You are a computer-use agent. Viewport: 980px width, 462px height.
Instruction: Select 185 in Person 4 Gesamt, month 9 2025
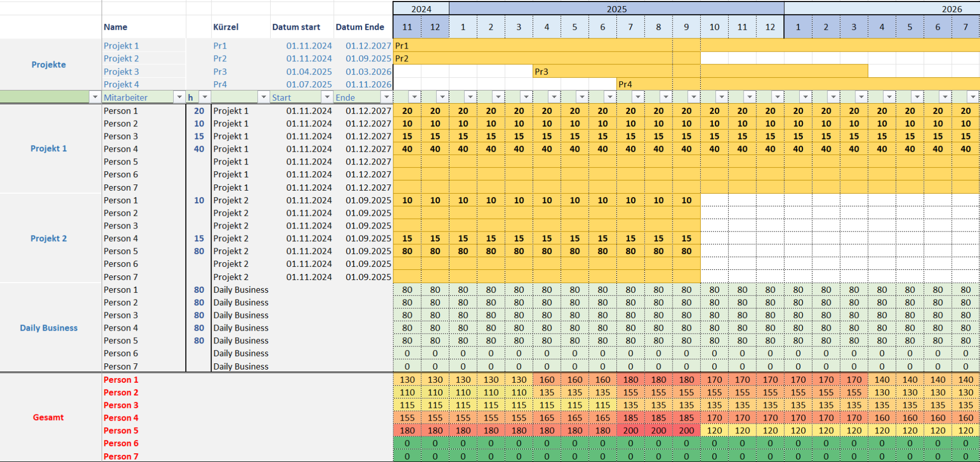coord(686,418)
